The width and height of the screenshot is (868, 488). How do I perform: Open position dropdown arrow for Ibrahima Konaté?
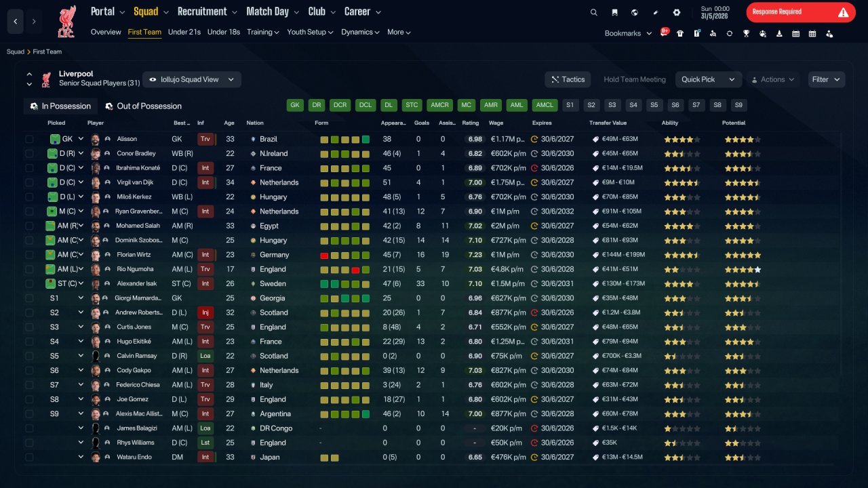click(x=81, y=168)
